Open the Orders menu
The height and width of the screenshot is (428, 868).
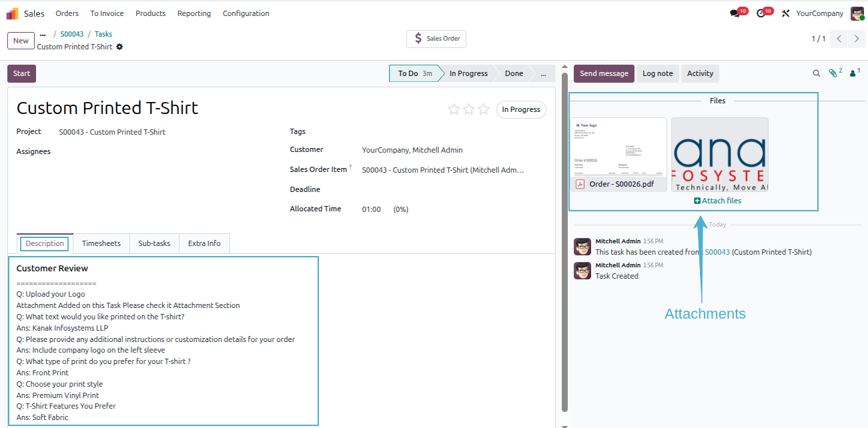click(67, 13)
